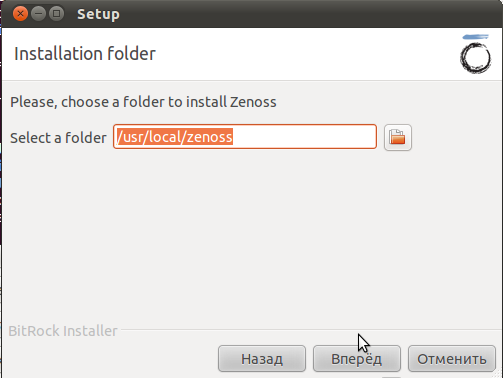Go back using the Назад button

click(x=262, y=359)
